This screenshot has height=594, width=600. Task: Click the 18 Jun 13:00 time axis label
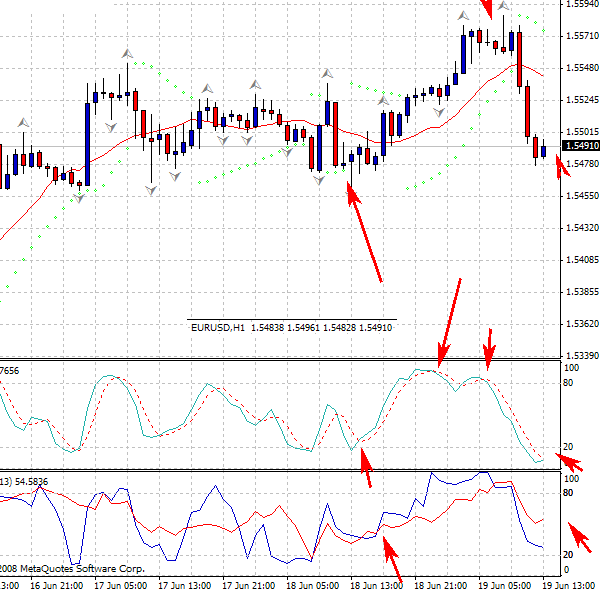[377, 586]
